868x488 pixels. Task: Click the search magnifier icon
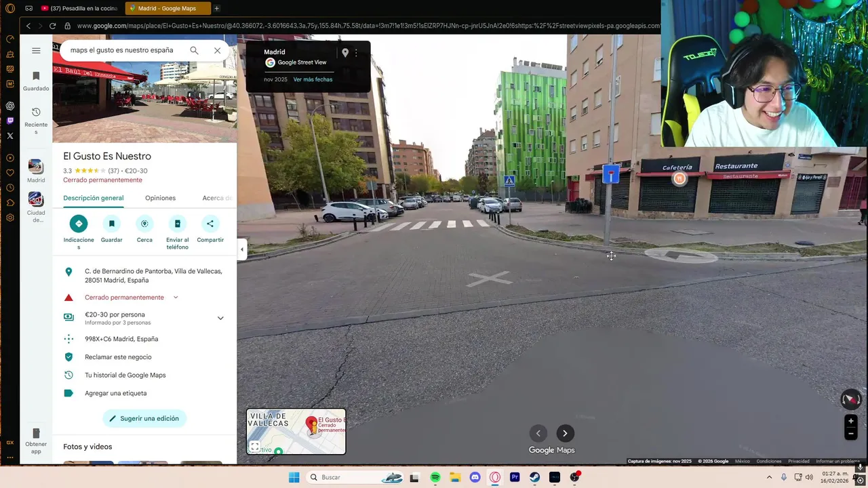click(x=194, y=50)
